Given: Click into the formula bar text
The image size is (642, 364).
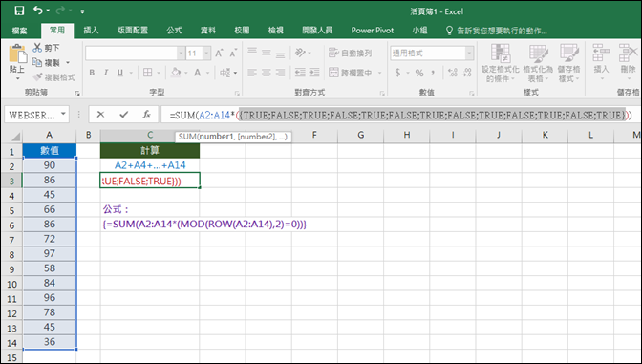Looking at the screenshot, I should pos(400,115).
